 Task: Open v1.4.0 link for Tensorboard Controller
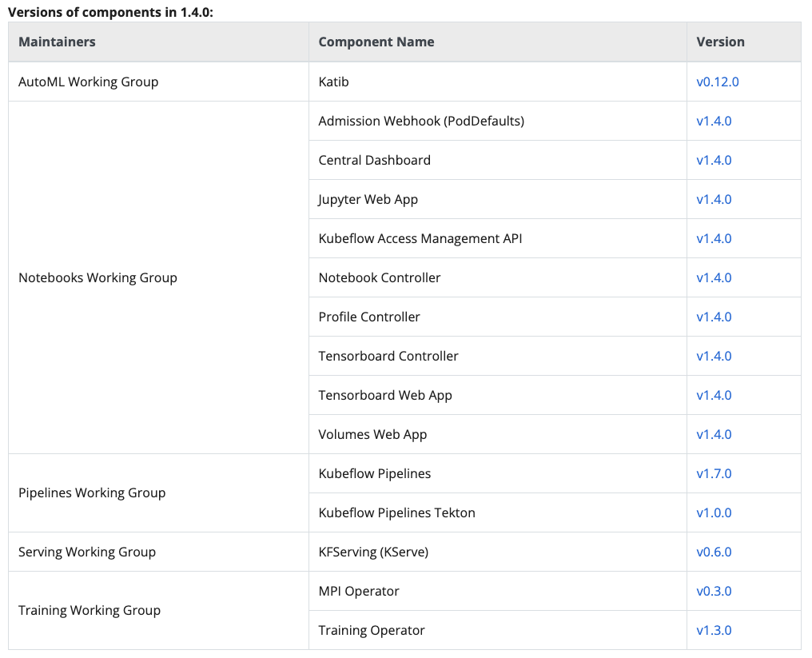714,357
